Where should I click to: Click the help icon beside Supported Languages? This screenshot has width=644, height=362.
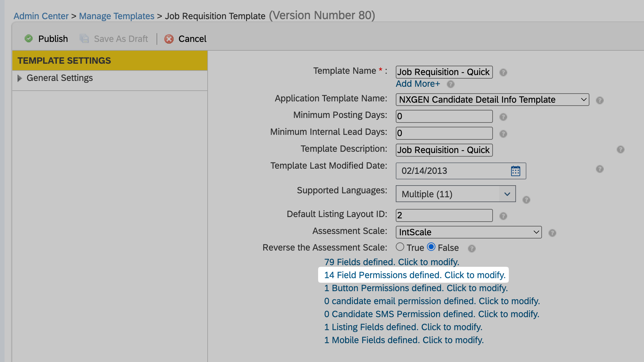coord(526,200)
